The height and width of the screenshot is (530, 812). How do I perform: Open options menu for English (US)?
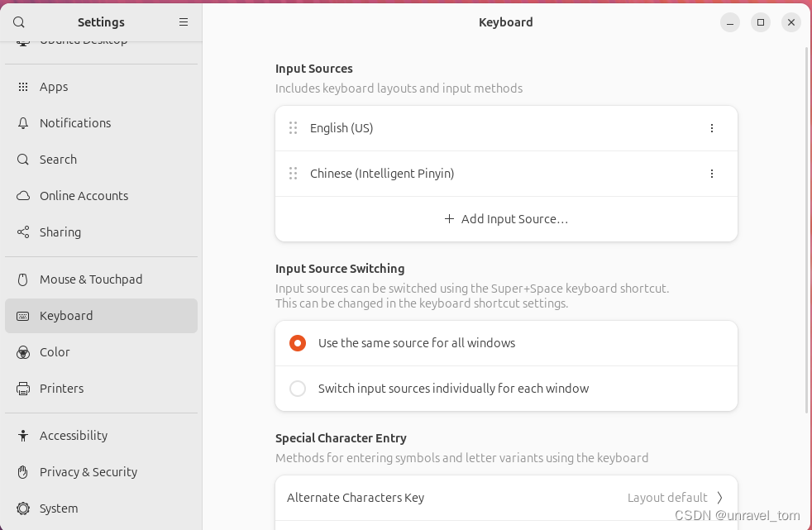pyautogui.click(x=712, y=128)
